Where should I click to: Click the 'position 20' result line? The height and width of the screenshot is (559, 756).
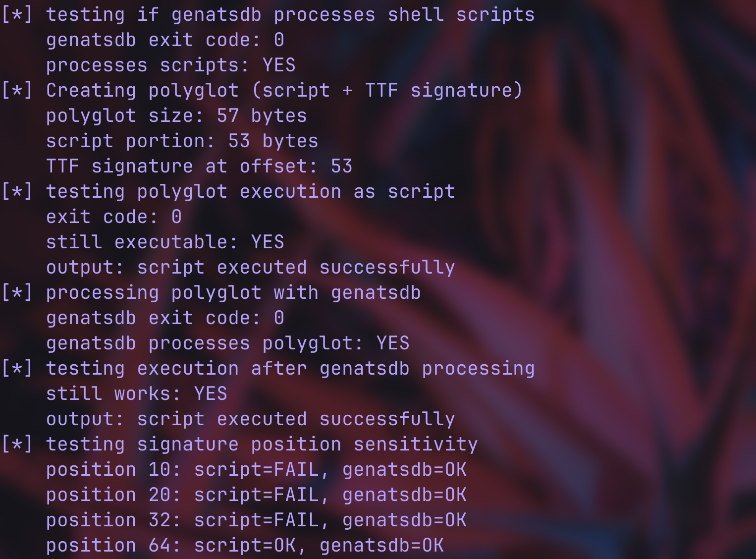tap(256, 495)
